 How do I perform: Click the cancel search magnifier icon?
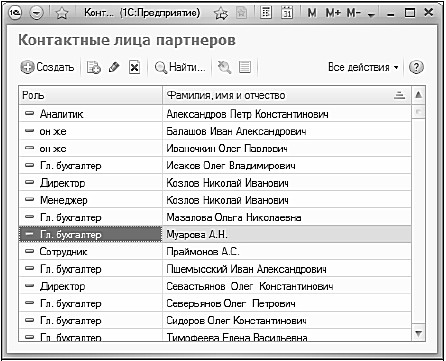pyautogui.click(x=224, y=67)
